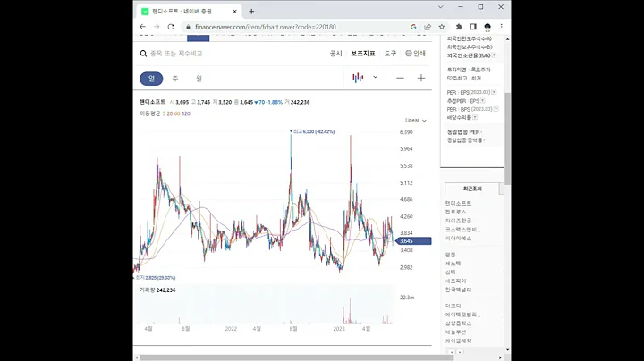Click the previous page arrow under the recent list
Image resolution: width=644 pixels, height=361 pixels.
point(452,352)
